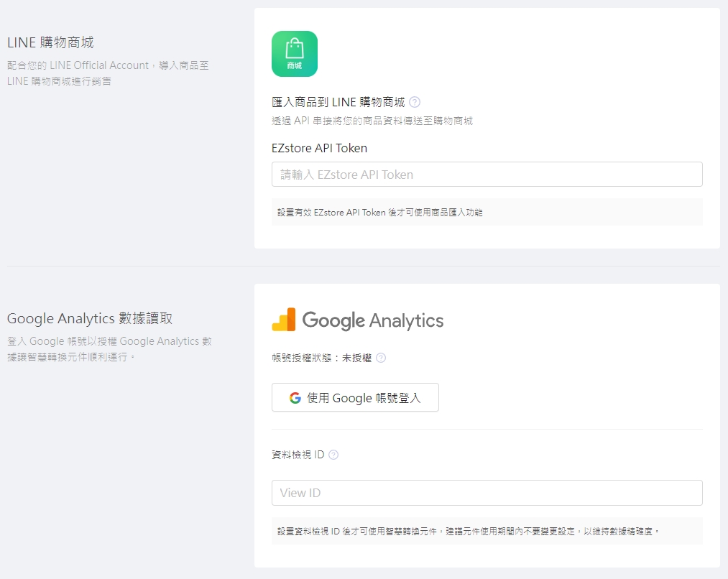
Task: Click the green LINE shopping mall icon
Action: (x=295, y=54)
